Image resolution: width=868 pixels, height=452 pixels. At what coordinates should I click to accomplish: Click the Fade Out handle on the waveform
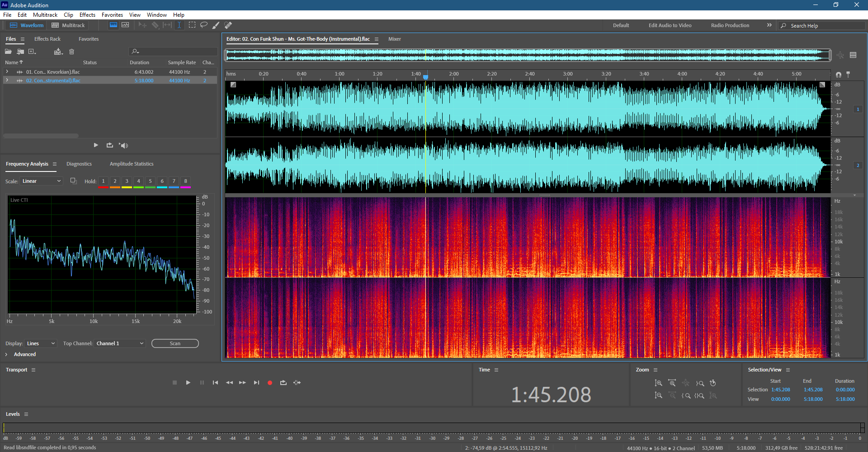[x=822, y=85]
